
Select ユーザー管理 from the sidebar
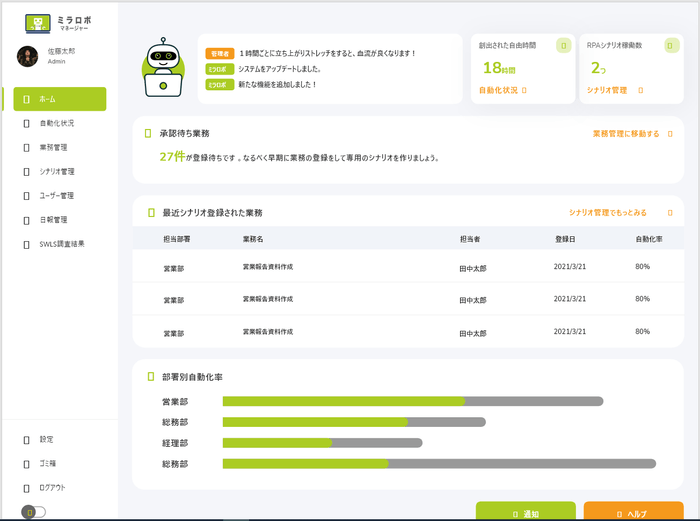[x=56, y=196]
